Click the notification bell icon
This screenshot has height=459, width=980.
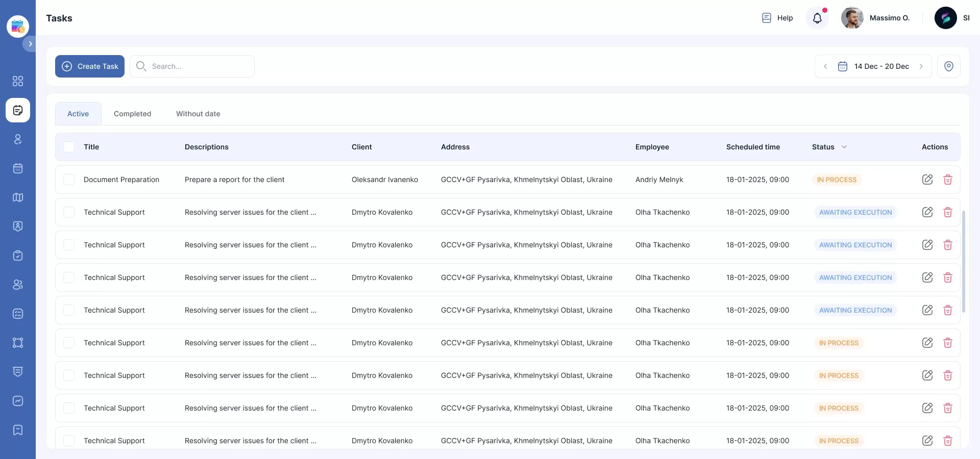(x=817, y=18)
